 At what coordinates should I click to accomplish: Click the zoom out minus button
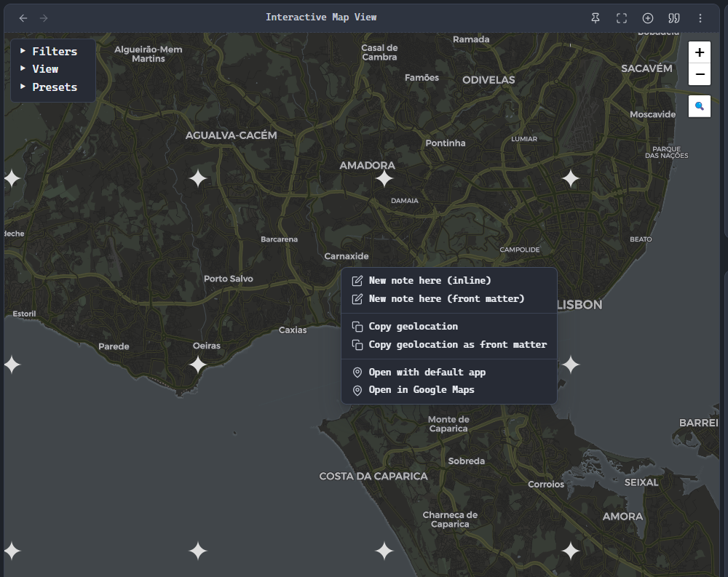point(699,74)
